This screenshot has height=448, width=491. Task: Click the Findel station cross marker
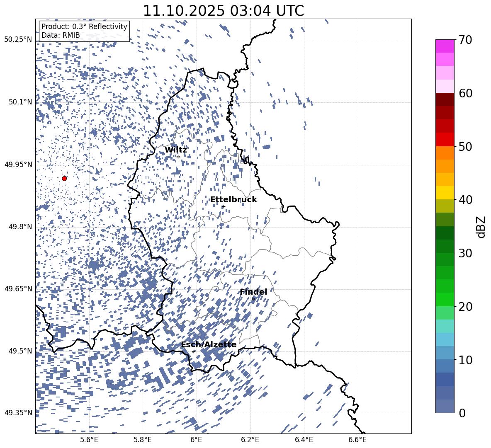[x=253, y=299]
